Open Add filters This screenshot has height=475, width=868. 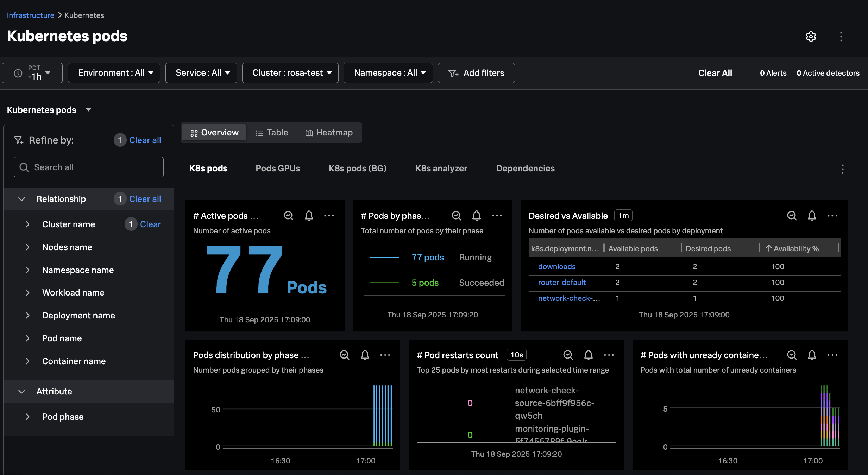pyautogui.click(x=476, y=73)
